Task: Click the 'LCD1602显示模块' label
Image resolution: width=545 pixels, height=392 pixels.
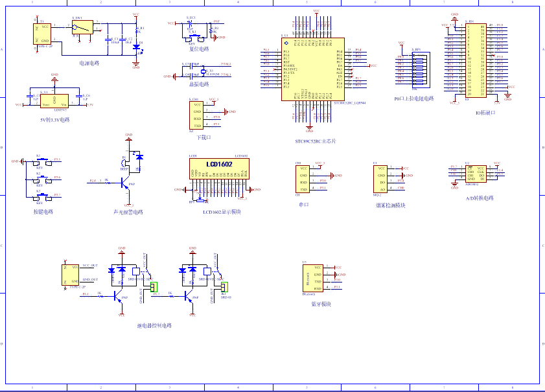Action: tap(222, 212)
